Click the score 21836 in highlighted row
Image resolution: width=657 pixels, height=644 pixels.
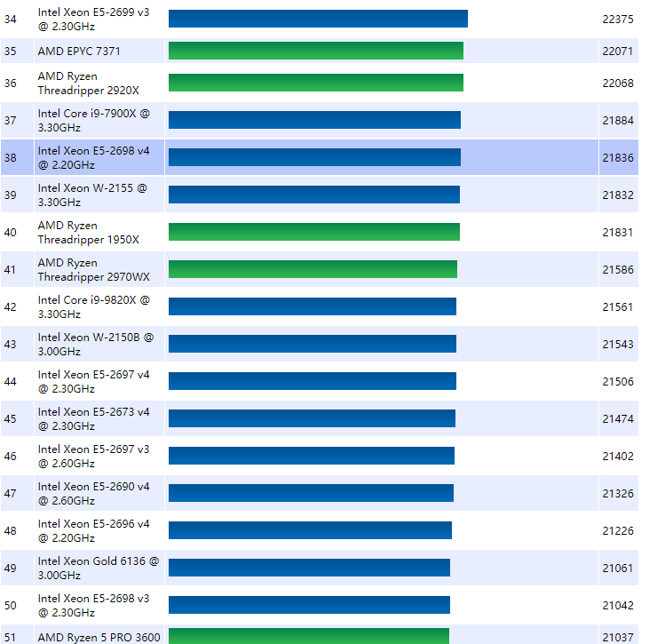[618, 157]
